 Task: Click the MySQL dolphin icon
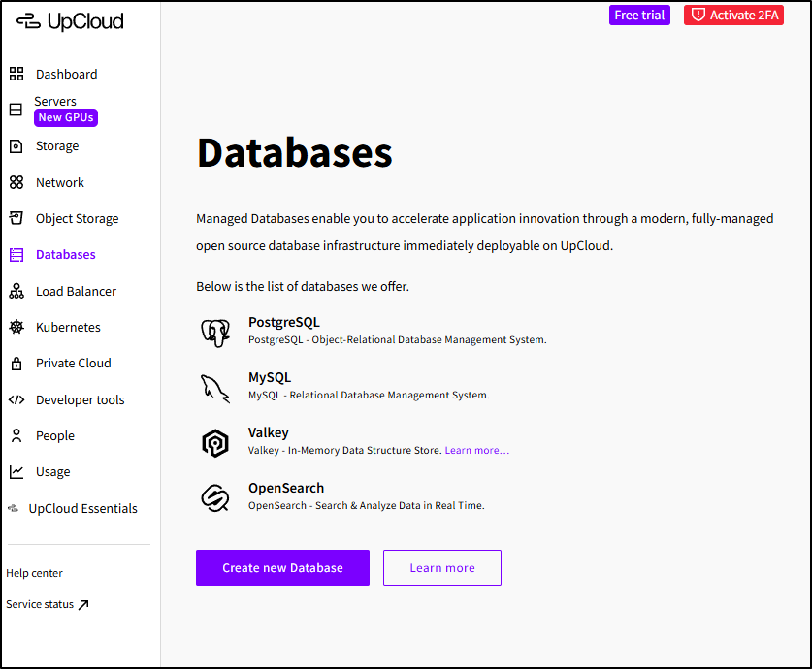(x=214, y=387)
